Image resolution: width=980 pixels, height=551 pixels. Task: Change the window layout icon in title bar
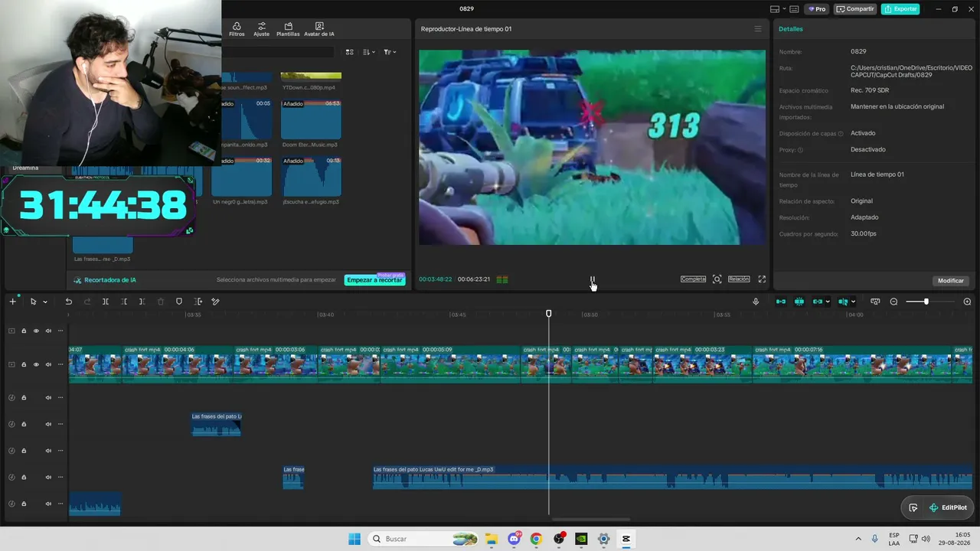775,9
